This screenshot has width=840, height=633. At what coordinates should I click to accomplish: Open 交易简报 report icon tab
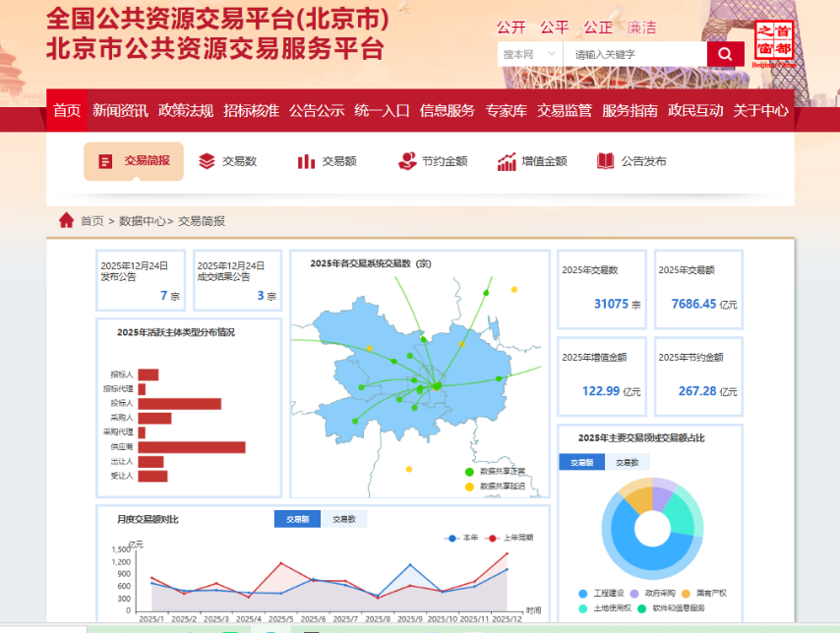(x=106, y=161)
